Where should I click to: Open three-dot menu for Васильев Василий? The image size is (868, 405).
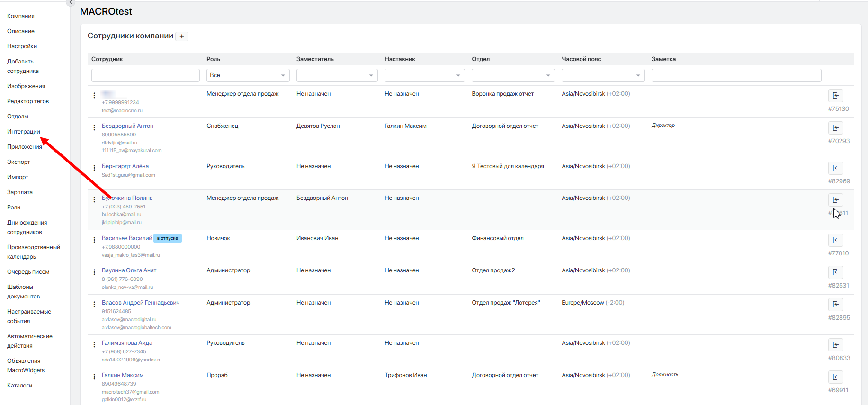pyautogui.click(x=94, y=240)
